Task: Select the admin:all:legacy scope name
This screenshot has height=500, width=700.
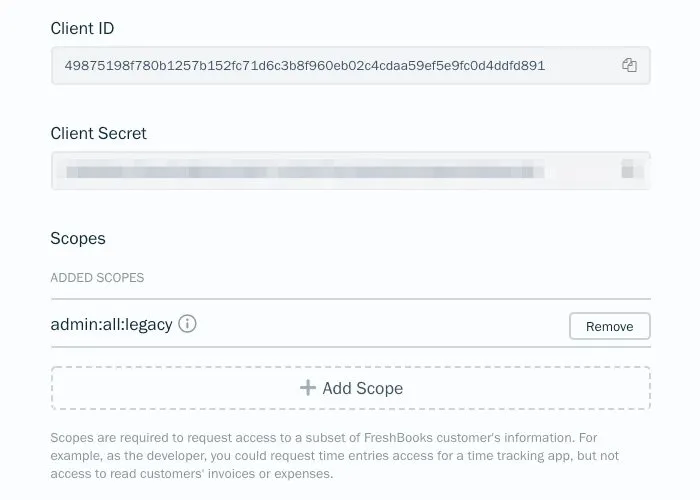Action: pyautogui.click(x=111, y=325)
